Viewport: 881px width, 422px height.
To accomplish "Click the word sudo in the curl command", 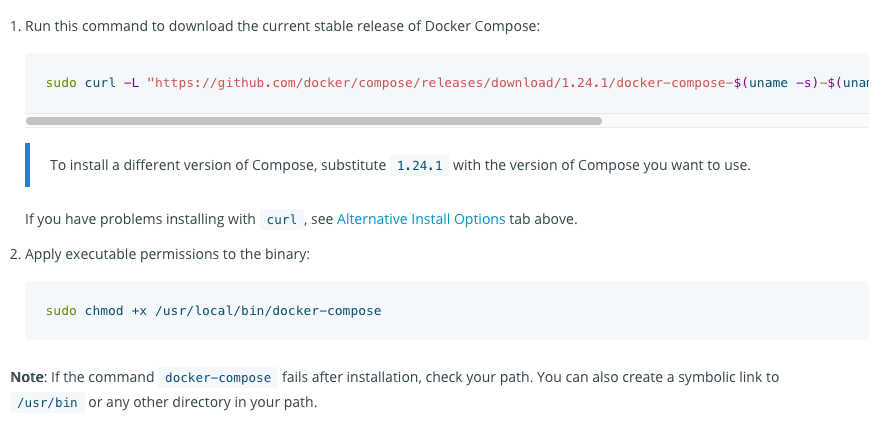I will (x=61, y=83).
